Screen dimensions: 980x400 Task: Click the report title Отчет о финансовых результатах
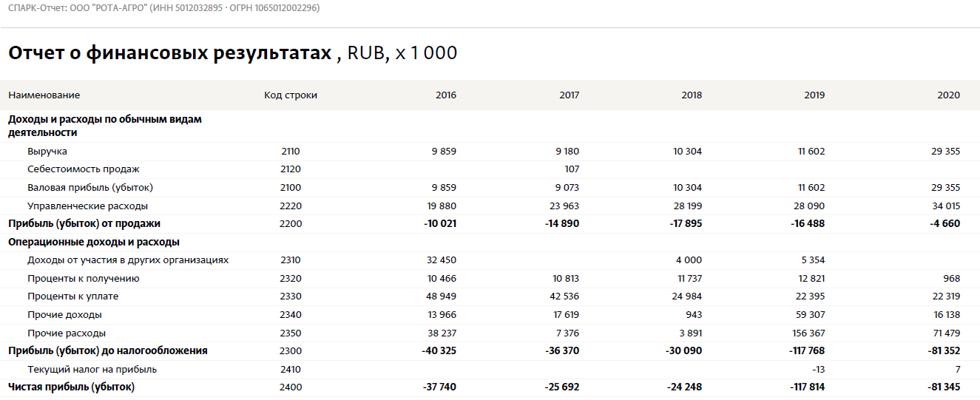click(x=169, y=53)
